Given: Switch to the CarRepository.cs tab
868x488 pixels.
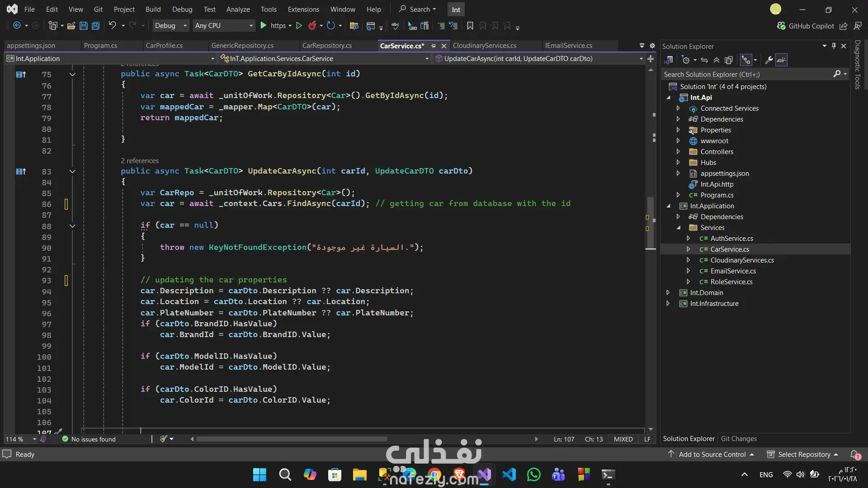Looking at the screenshot, I should click(x=327, y=46).
